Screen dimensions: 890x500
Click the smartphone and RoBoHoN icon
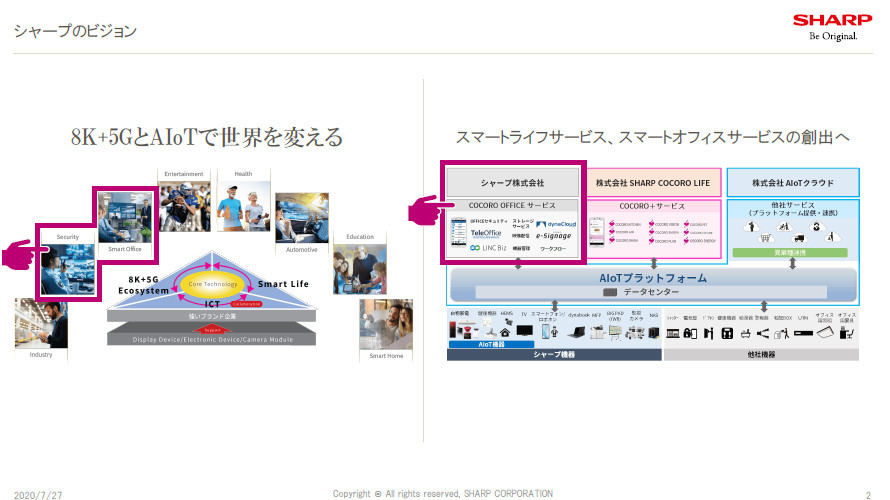pos(549,331)
